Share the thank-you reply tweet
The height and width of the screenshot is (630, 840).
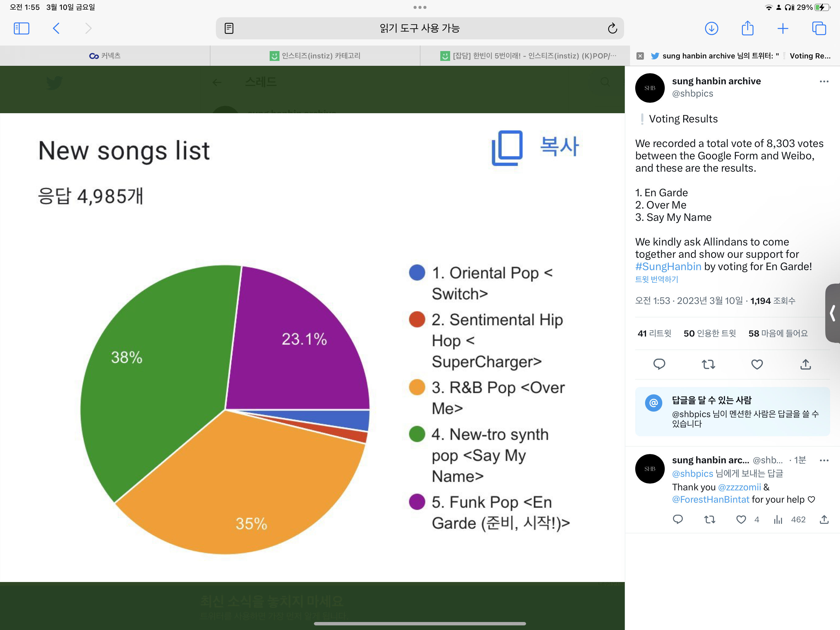[x=824, y=520]
